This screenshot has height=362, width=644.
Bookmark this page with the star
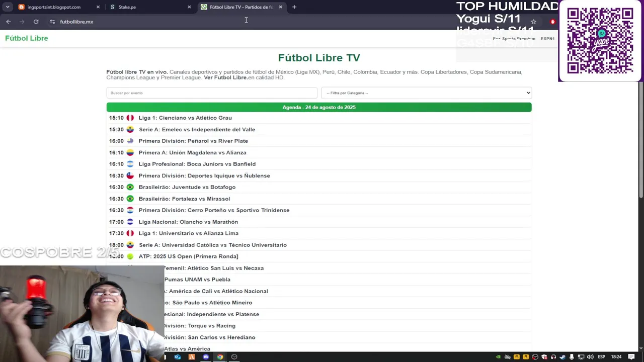click(x=533, y=22)
